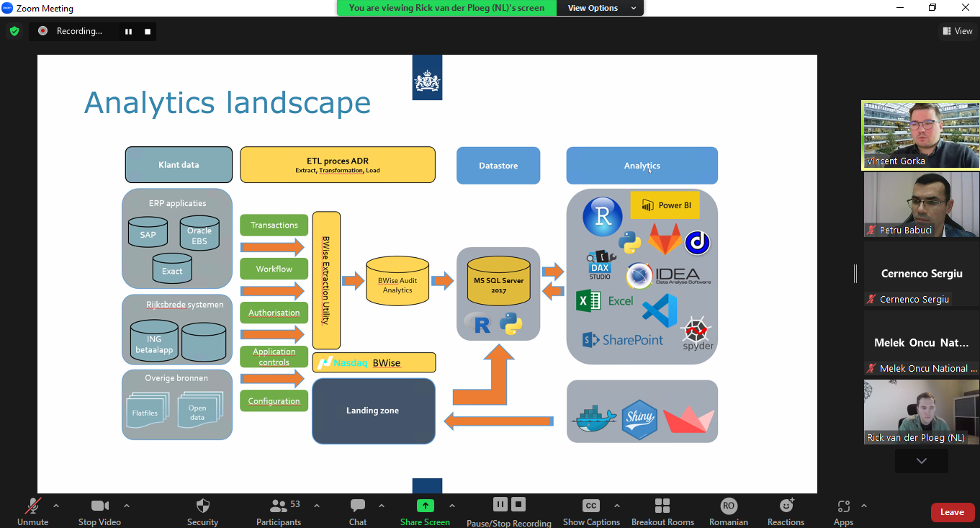The height and width of the screenshot is (528, 980).
Task: Click the green Share Screen button
Action: pyautogui.click(x=425, y=511)
